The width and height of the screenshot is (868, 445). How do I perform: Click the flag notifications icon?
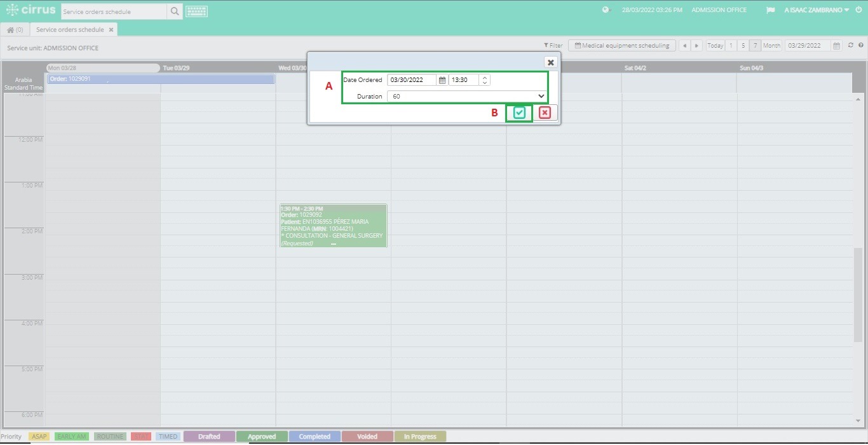tap(771, 10)
